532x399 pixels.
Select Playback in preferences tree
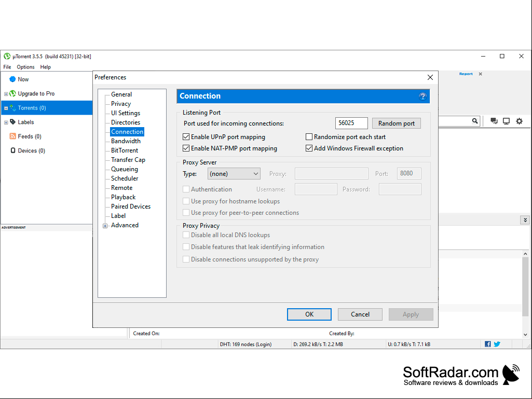(123, 197)
